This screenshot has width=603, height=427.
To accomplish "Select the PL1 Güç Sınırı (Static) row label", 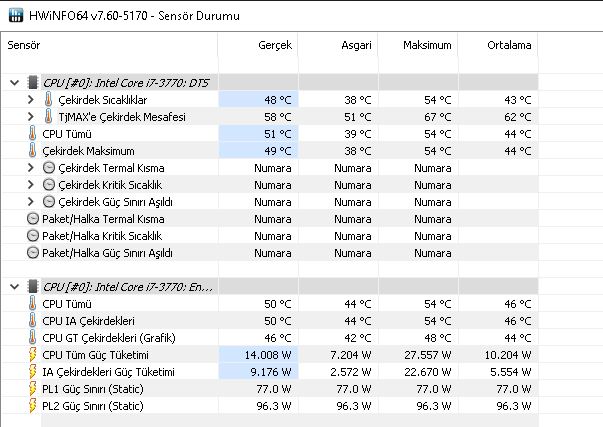I will click(x=93, y=389).
